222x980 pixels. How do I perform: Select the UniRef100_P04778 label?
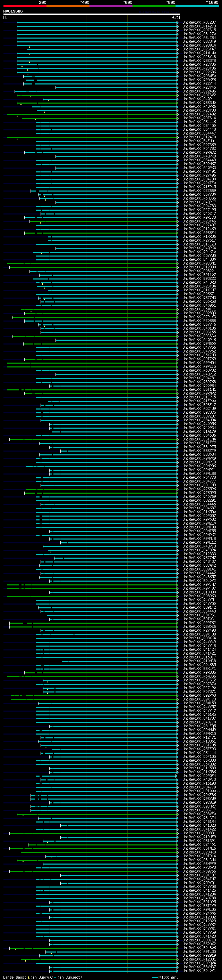click(x=199, y=477)
